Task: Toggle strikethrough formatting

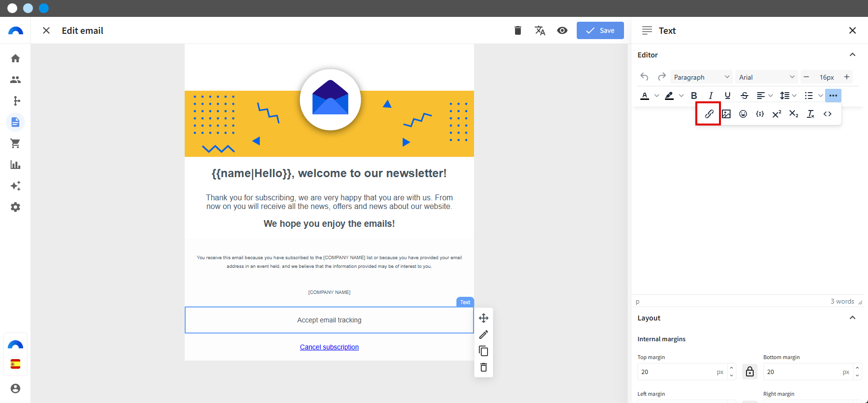Action: click(x=745, y=96)
